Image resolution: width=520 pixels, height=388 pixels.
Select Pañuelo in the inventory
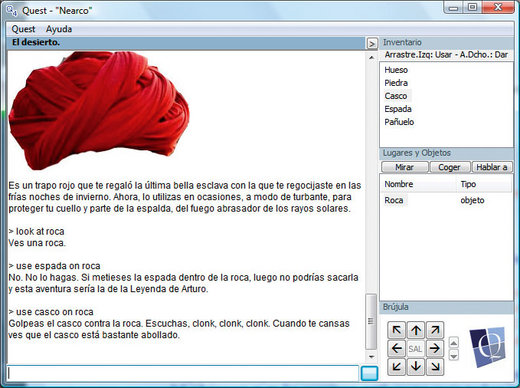(x=399, y=122)
